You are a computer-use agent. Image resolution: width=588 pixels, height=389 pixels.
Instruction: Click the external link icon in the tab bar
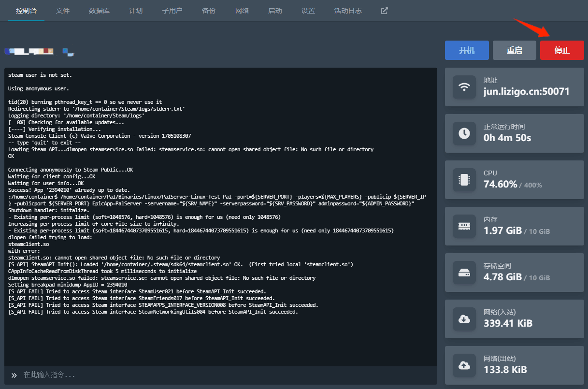click(385, 11)
